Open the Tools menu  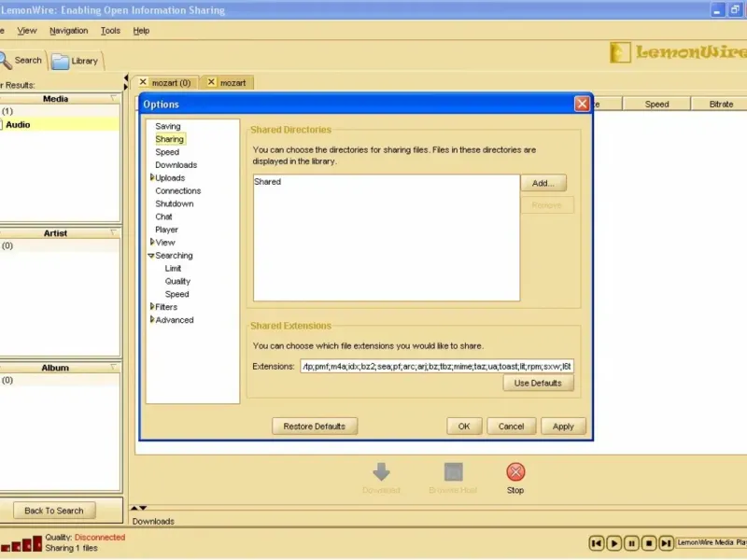110,31
